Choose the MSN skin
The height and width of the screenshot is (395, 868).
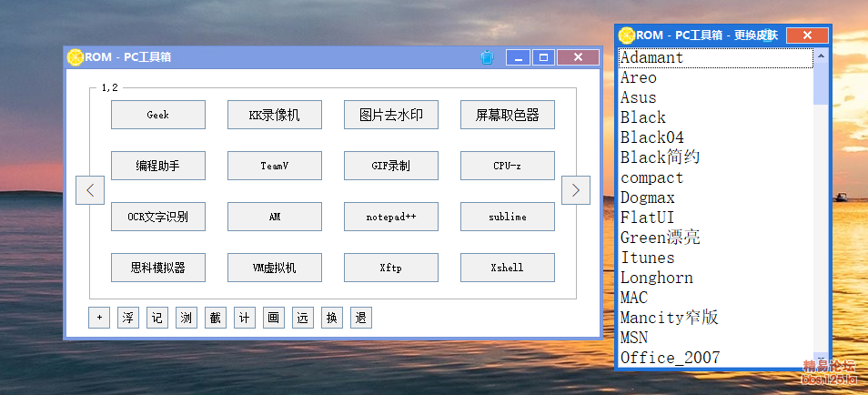click(x=716, y=338)
